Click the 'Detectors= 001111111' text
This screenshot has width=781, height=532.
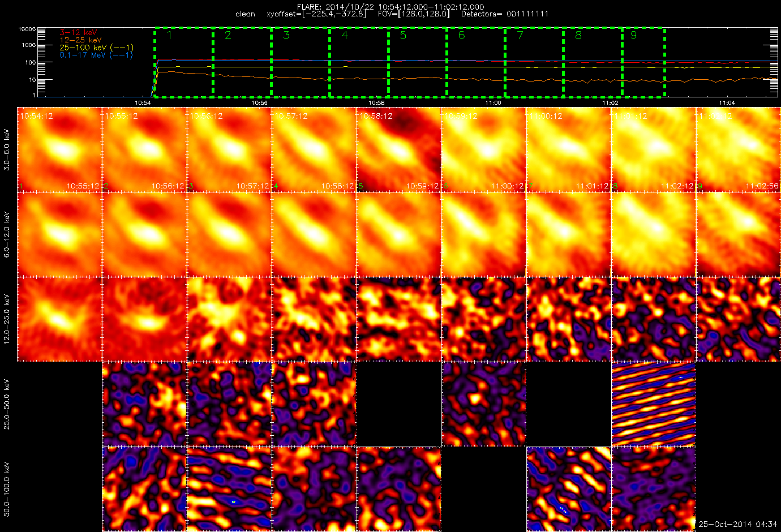505,14
